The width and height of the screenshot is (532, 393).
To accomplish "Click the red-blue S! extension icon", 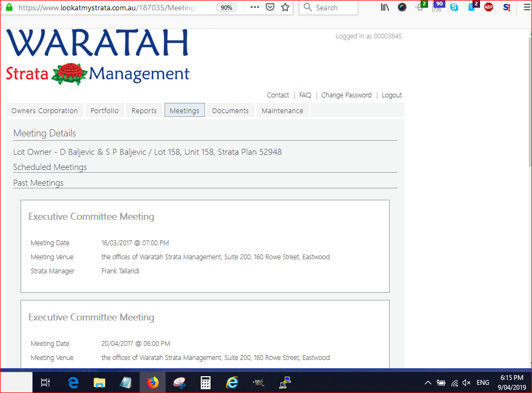I will (x=507, y=7).
